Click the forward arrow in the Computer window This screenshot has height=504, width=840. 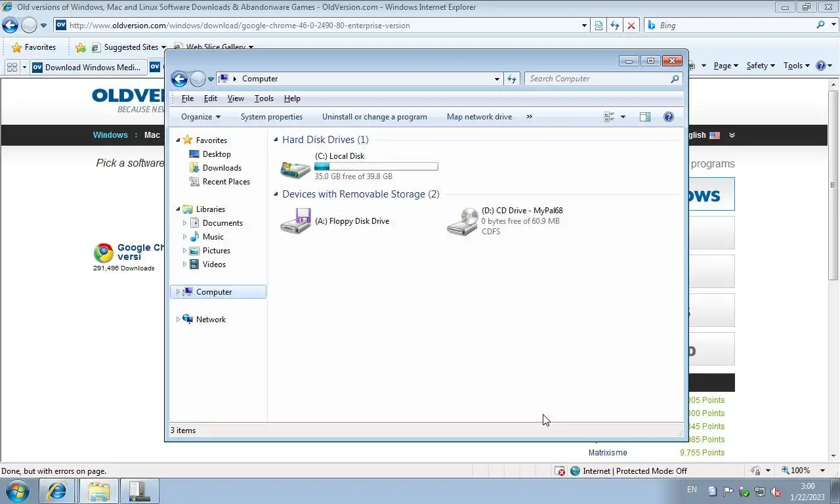coord(198,79)
